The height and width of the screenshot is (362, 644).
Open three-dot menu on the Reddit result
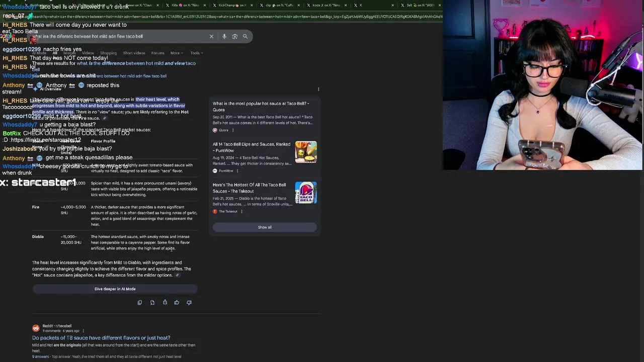83,331
